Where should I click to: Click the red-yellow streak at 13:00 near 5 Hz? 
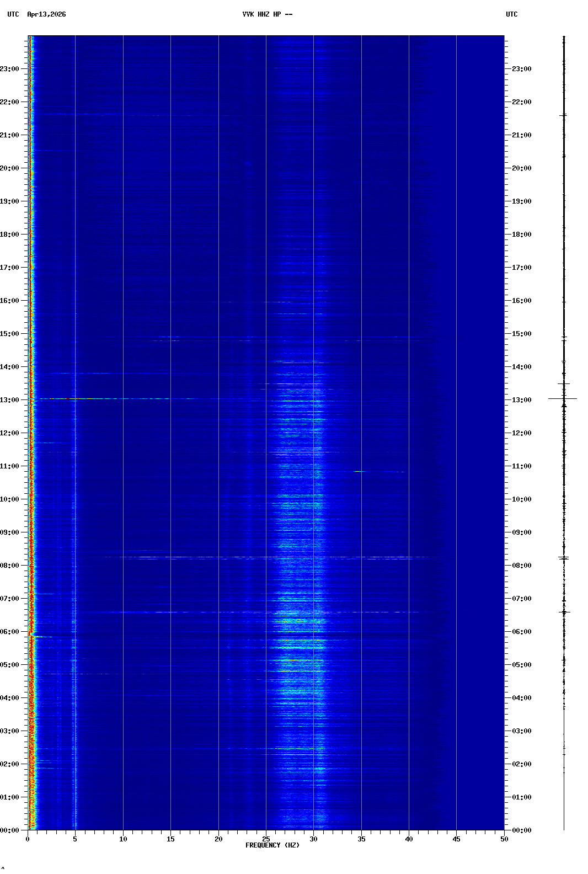coord(72,398)
